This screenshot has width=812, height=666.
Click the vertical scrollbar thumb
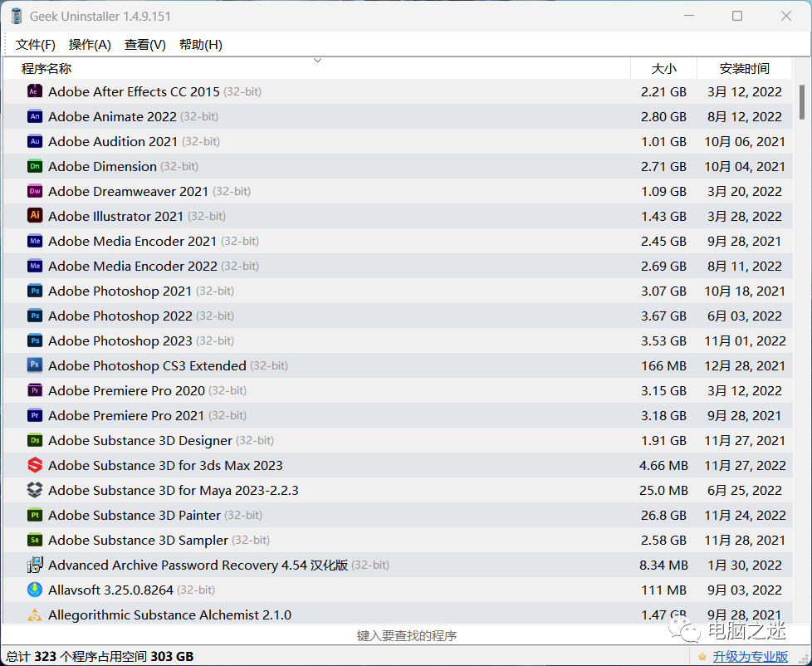point(802,102)
